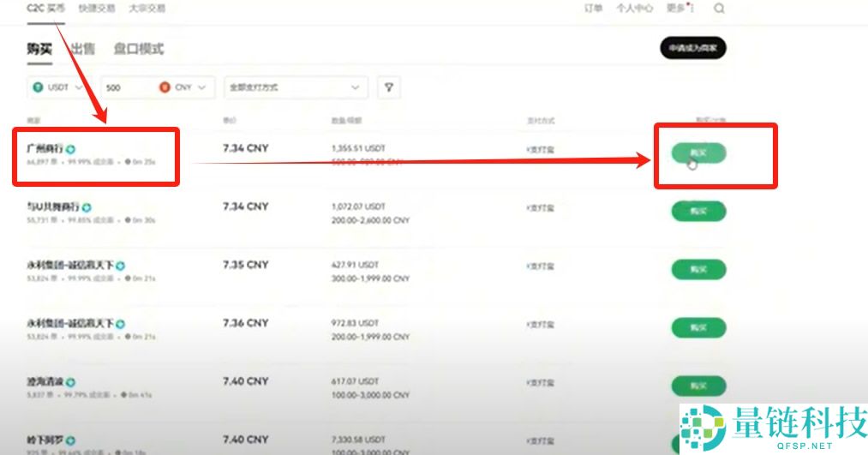868x455 pixels.
Task: Open the 个人中心 menu
Action: [x=634, y=9]
